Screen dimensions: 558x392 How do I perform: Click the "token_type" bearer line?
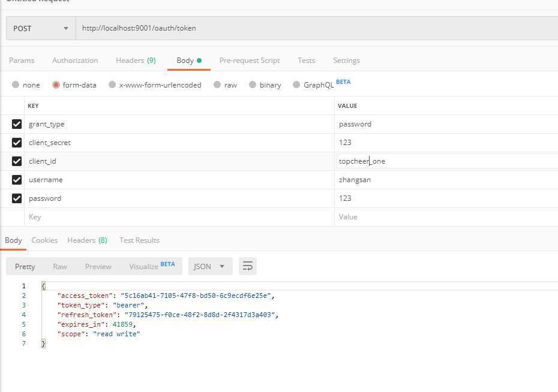pyautogui.click(x=102, y=305)
